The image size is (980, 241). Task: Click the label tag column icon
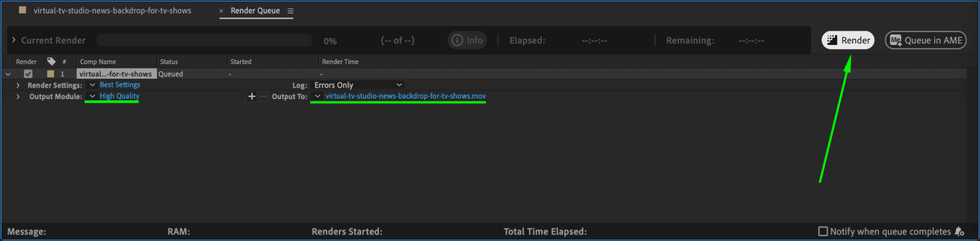click(x=51, y=61)
